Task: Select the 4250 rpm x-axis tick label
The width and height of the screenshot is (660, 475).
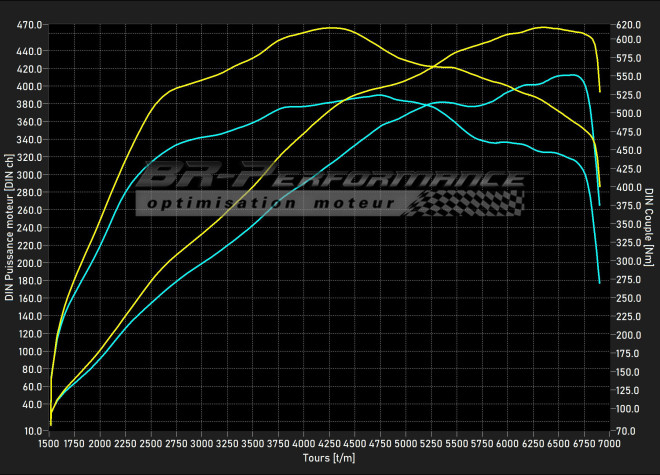Action: coord(328,442)
